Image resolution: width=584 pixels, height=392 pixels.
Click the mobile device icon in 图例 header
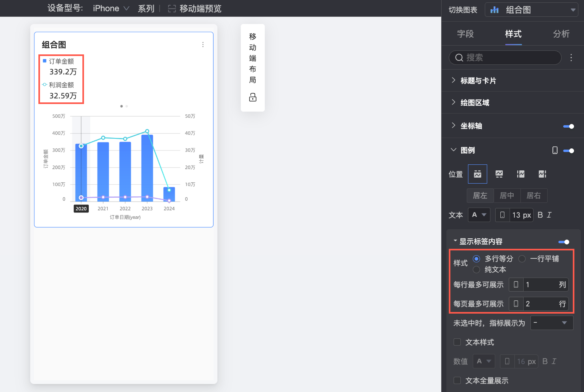tap(555, 150)
